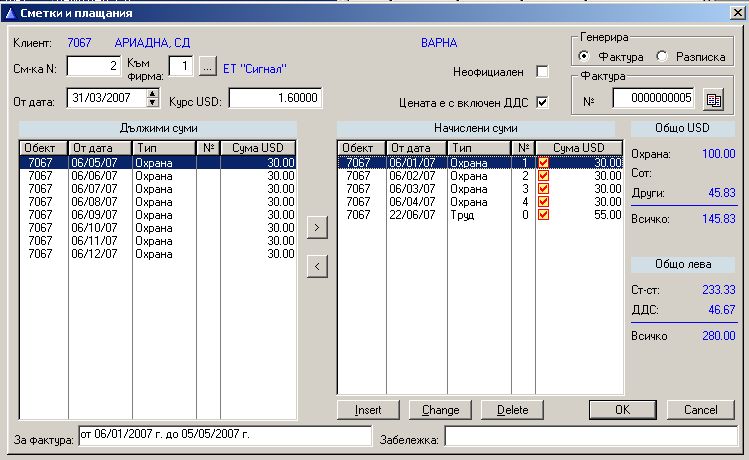The height and width of the screenshot is (460, 749).
Task: Sort Дължими суми by От дата header
Action: (x=100, y=148)
